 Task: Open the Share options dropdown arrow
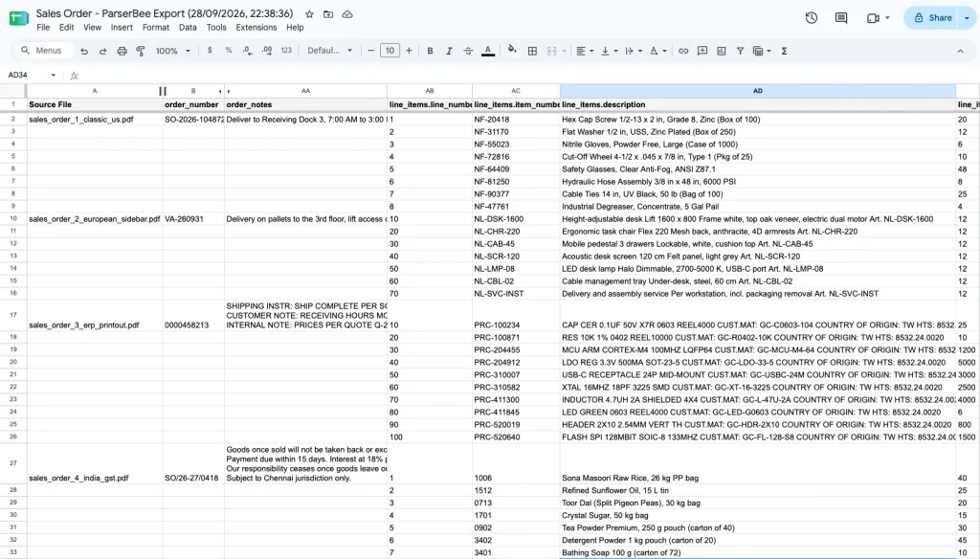pos(967,17)
